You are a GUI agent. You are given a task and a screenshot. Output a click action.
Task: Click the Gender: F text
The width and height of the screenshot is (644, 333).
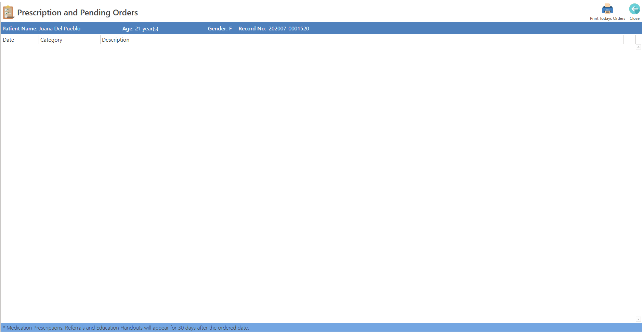(220, 29)
